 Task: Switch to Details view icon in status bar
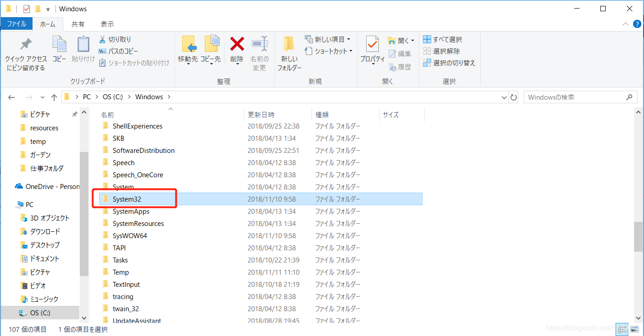(622, 329)
